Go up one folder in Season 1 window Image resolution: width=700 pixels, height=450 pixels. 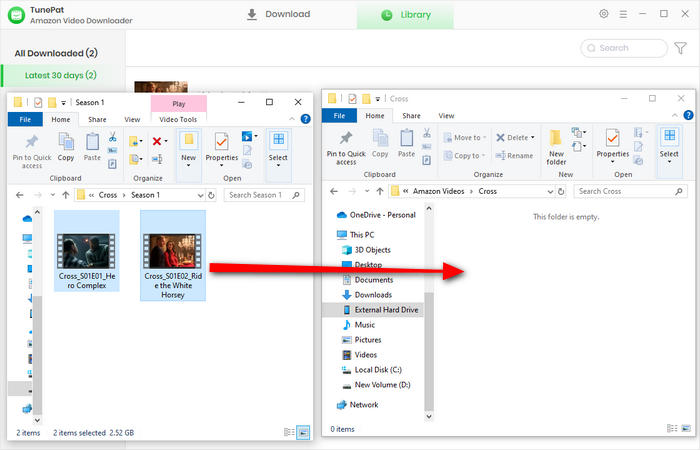[66, 195]
